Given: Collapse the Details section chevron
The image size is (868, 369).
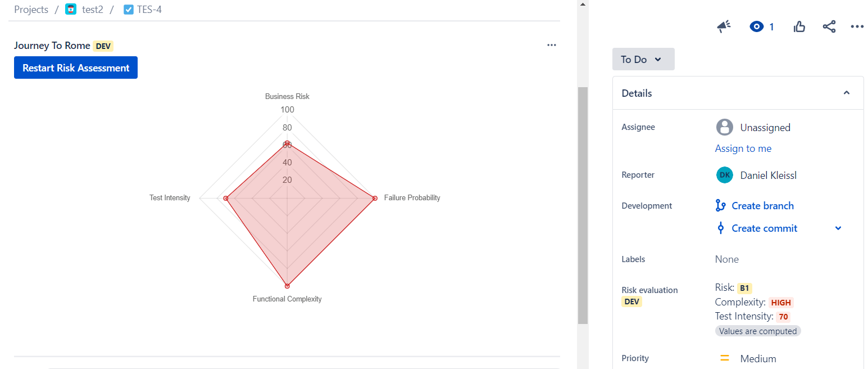Looking at the screenshot, I should (847, 93).
